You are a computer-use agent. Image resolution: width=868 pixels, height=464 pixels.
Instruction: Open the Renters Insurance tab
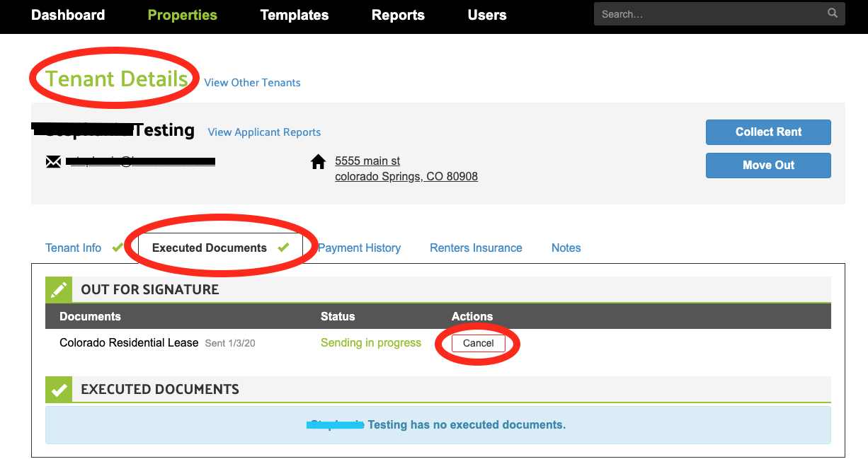coord(476,248)
